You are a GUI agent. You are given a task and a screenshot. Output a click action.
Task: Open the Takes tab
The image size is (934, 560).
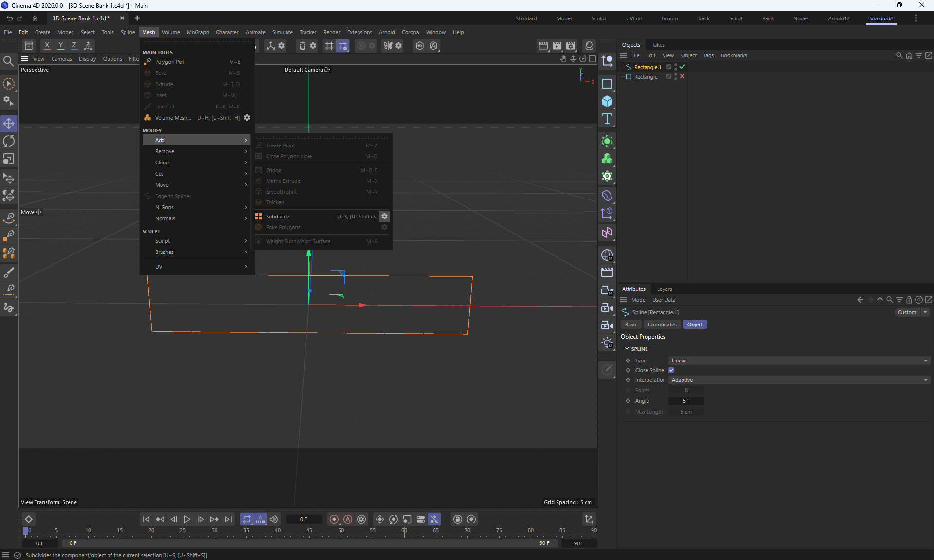tap(658, 45)
